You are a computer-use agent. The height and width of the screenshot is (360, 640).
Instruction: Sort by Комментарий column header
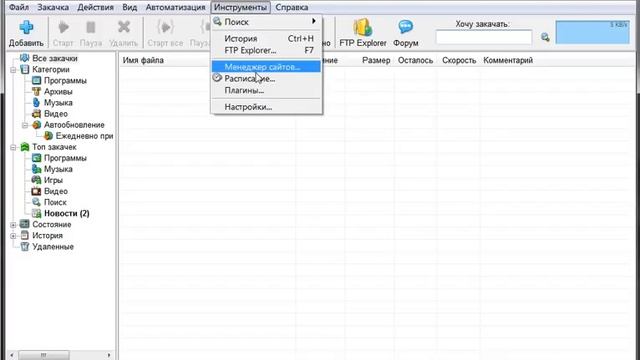(x=508, y=60)
